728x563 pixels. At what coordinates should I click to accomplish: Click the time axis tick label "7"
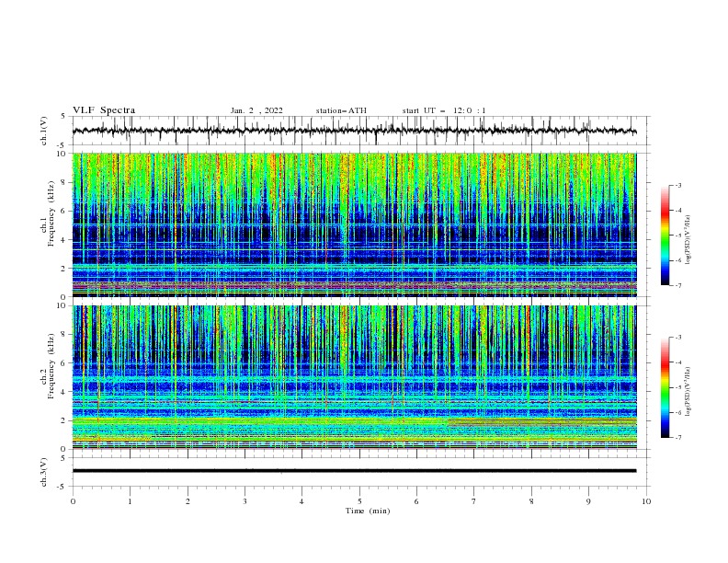point(474,501)
